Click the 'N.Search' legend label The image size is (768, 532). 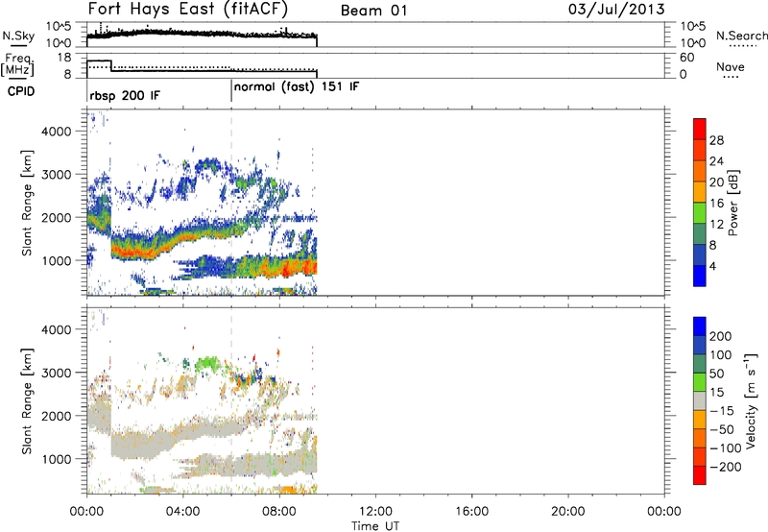click(741, 36)
